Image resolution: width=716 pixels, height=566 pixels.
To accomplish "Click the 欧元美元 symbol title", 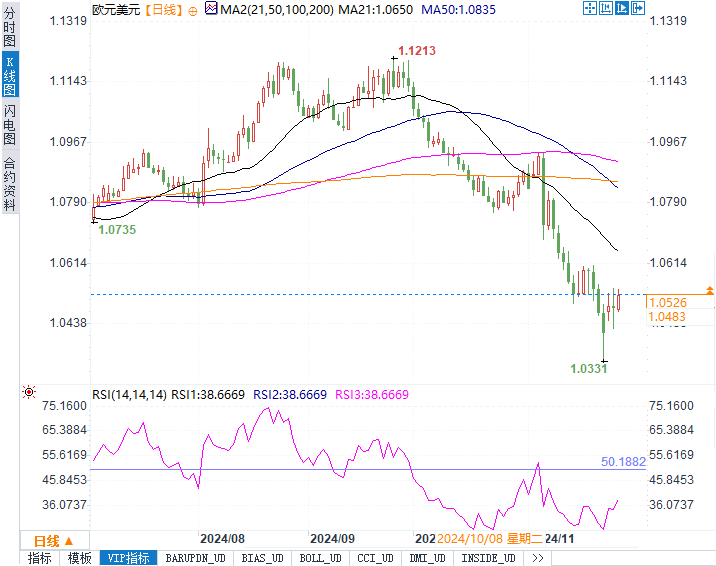I will pos(116,9).
